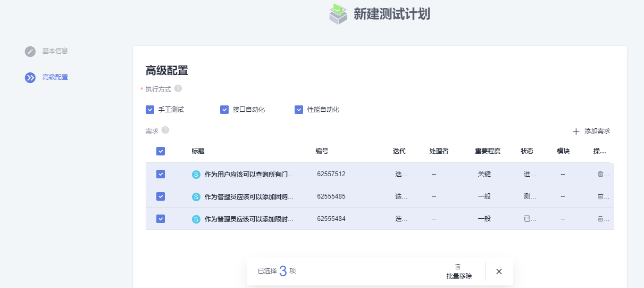Open requirement titled 作为用户应该可以查询所有门…
This screenshot has width=644, height=288.
point(249,174)
